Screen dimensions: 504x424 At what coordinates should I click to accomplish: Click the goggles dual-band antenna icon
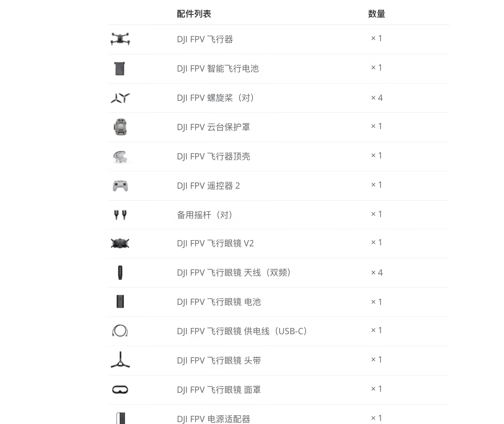(x=120, y=273)
